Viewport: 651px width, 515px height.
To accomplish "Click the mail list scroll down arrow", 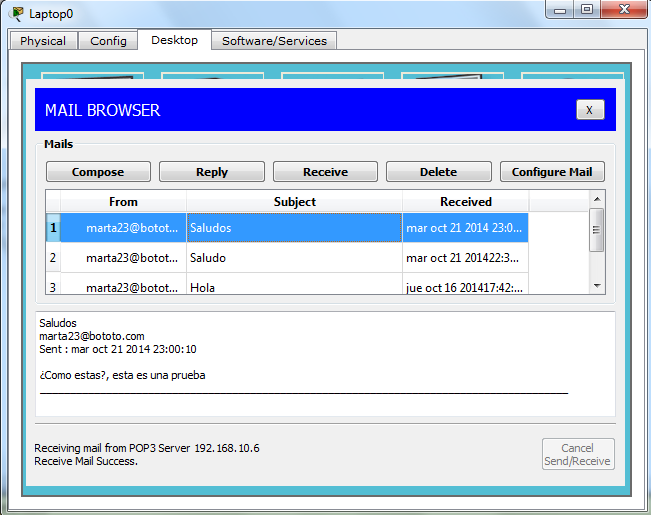I will click(x=597, y=286).
